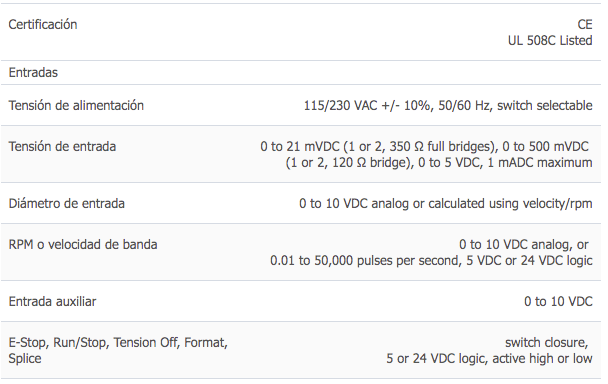
Task: Click the 120 Ω bridge specification line
Action: 439,163
